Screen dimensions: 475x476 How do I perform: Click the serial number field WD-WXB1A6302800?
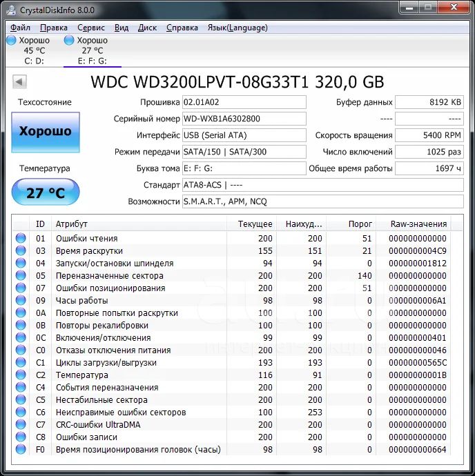click(244, 119)
